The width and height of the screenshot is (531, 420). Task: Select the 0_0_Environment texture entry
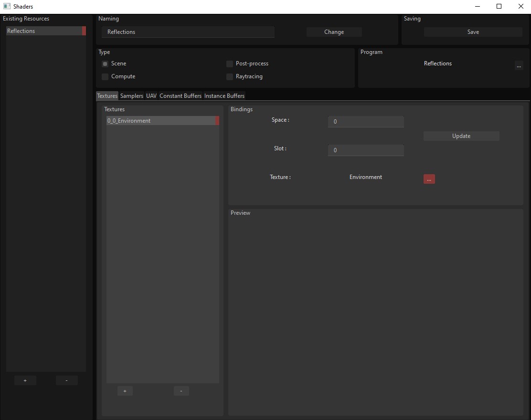[x=162, y=120]
